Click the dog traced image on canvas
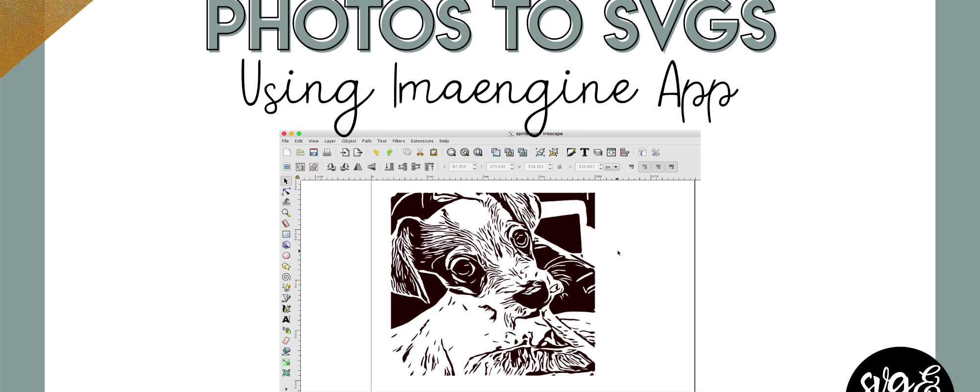The width and height of the screenshot is (980, 392). click(492, 284)
